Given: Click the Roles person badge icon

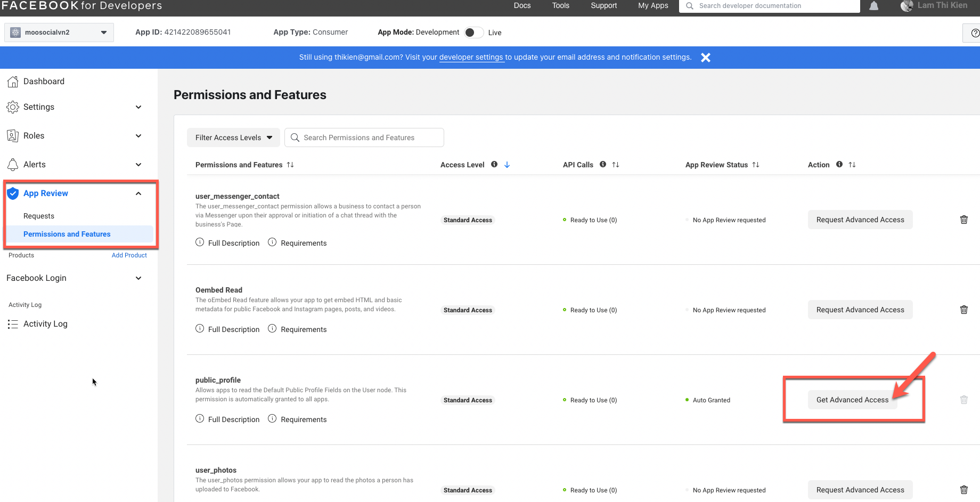Looking at the screenshot, I should coord(13,136).
